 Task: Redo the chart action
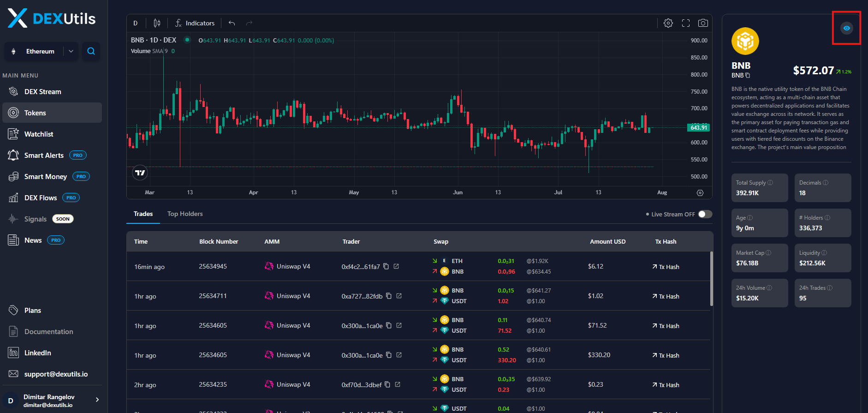(249, 23)
